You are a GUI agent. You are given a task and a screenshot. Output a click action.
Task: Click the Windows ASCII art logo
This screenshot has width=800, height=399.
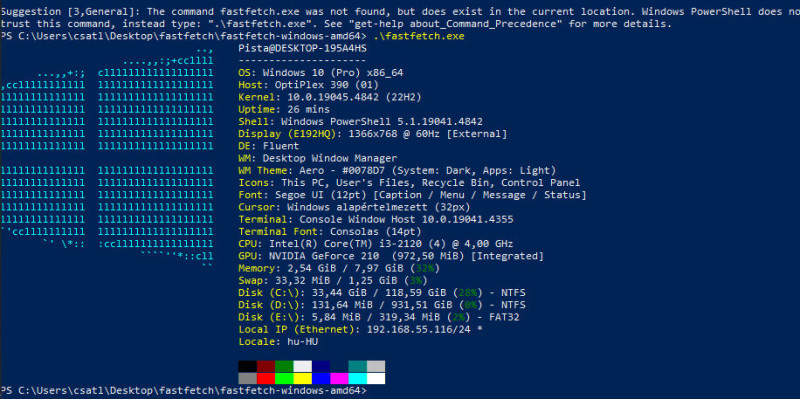107,158
